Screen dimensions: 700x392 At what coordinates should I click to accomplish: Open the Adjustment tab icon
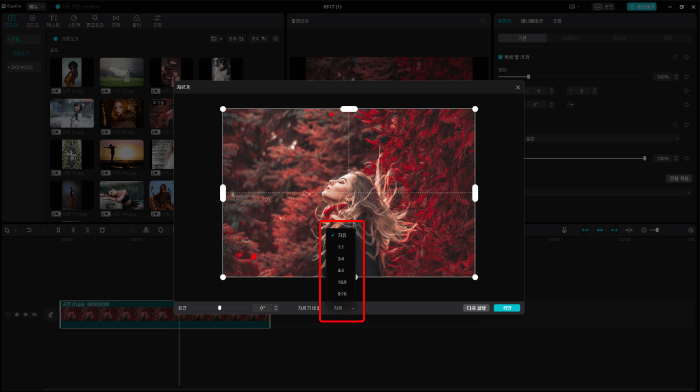coord(157,21)
